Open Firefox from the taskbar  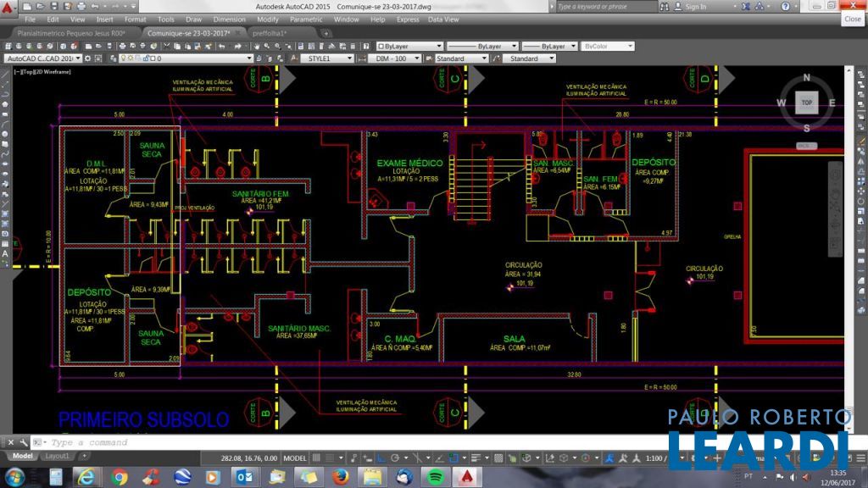[x=340, y=477]
